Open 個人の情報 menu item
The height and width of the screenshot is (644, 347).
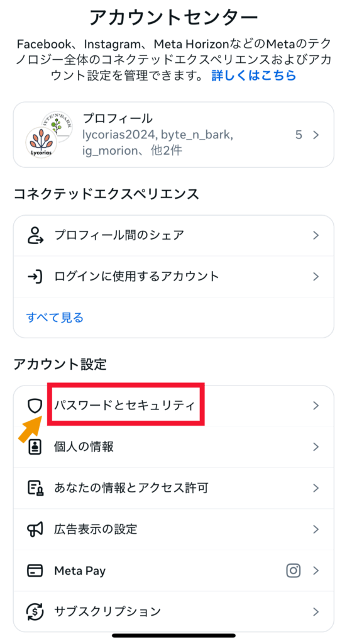click(173, 447)
